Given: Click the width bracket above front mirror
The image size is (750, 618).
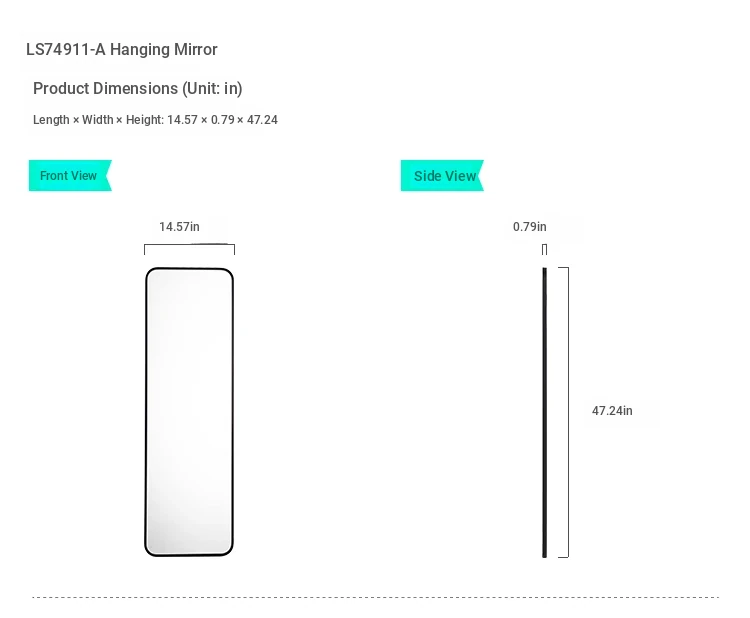Looking at the screenshot, I should [x=189, y=249].
